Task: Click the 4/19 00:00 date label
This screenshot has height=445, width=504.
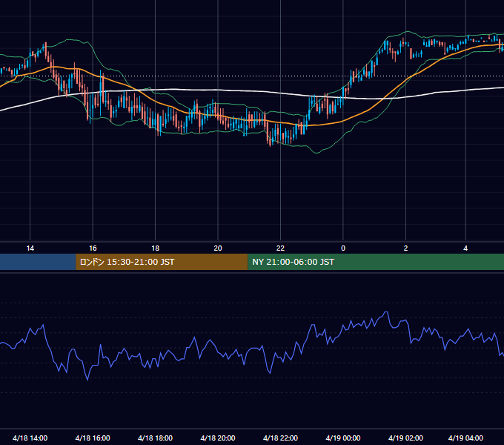Action: click(343, 438)
